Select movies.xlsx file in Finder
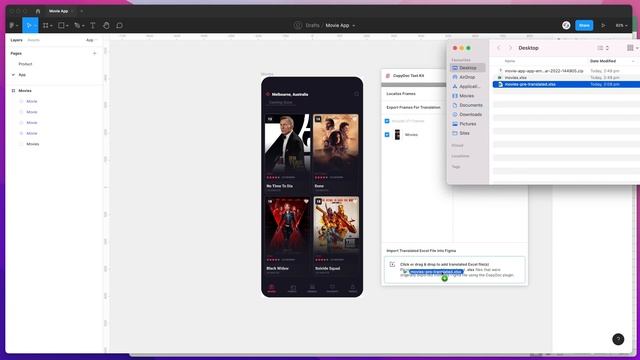Viewport: 640px width, 360px height. (x=516, y=78)
